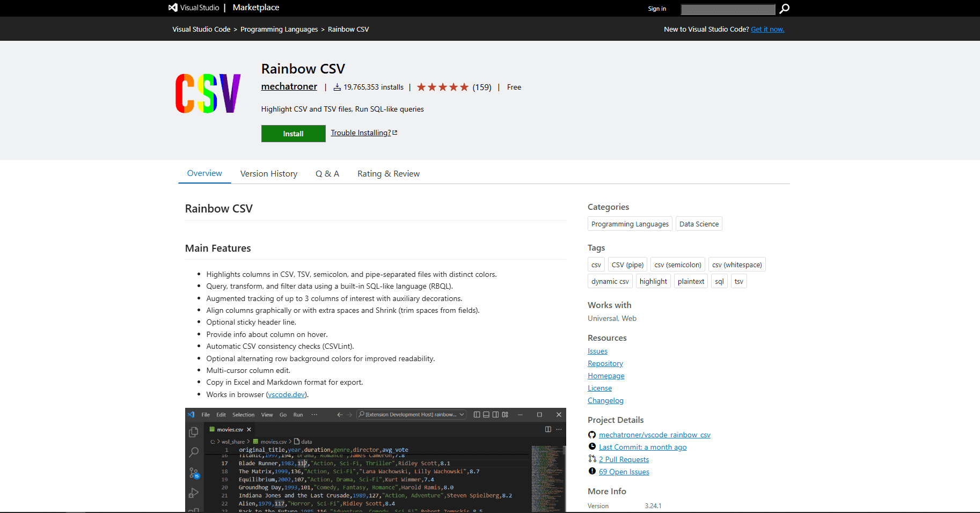Open the File menu in VS Code
Screen dimensions: 980x513
click(x=205, y=414)
